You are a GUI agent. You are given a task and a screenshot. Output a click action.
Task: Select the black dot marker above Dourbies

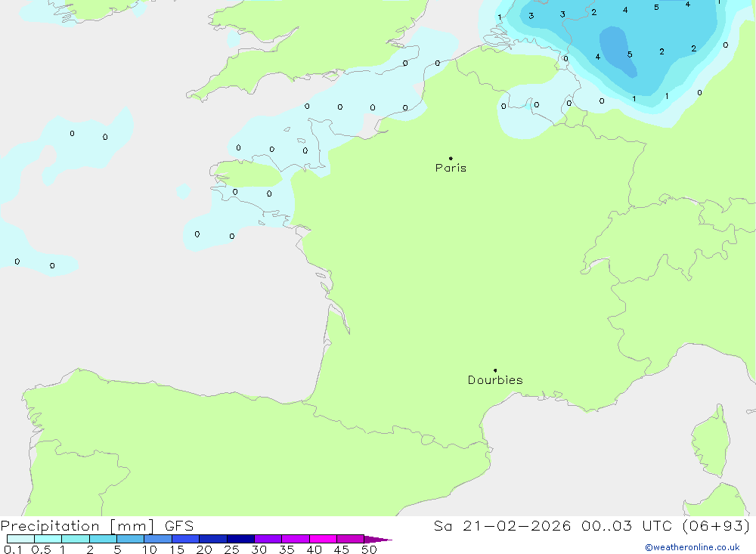coord(495,370)
